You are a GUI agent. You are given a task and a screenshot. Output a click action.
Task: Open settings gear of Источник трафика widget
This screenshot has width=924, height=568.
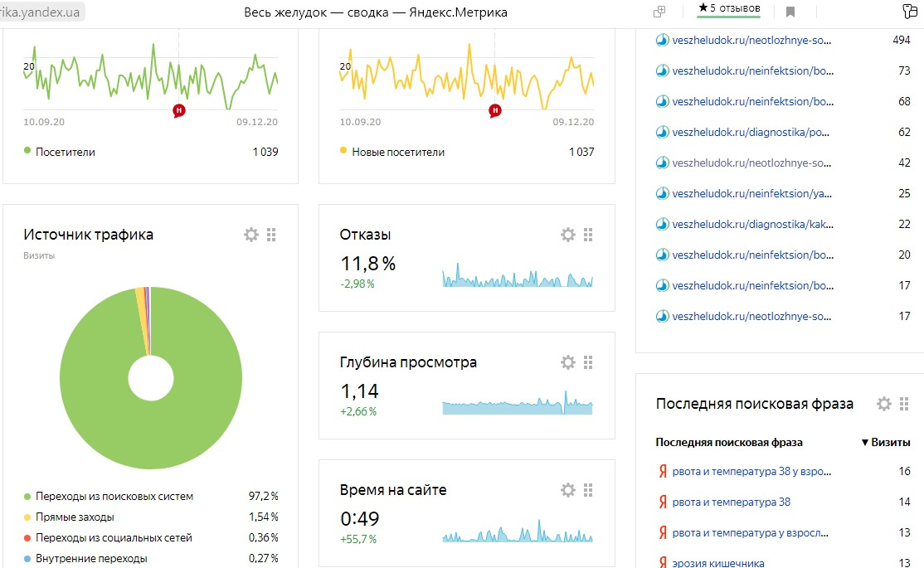click(251, 235)
